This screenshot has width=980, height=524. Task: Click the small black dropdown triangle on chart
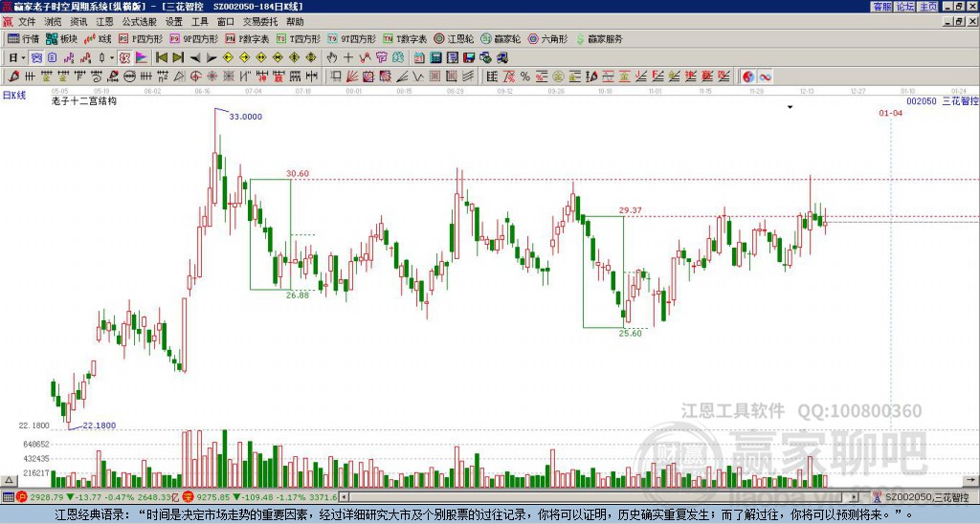[x=790, y=107]
